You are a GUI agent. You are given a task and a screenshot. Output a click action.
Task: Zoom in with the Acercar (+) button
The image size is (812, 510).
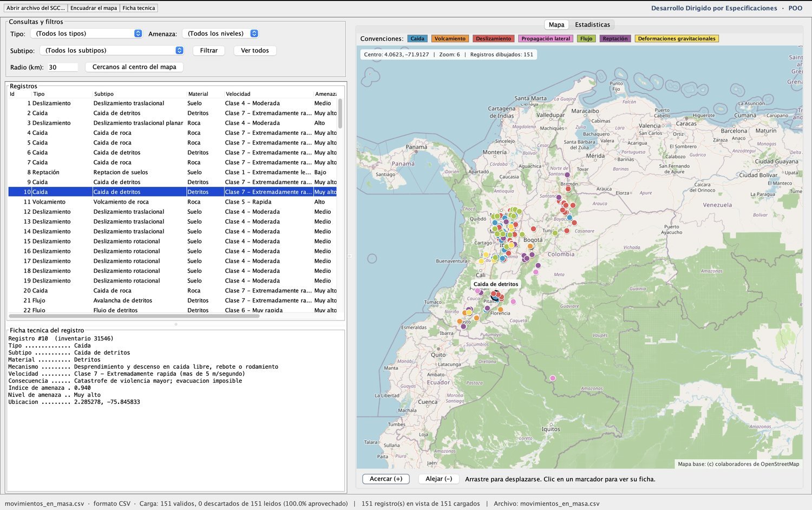386,479
